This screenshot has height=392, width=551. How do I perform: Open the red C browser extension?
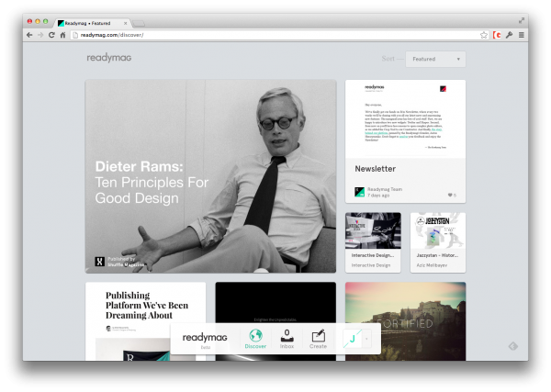[x=497, y=35]
